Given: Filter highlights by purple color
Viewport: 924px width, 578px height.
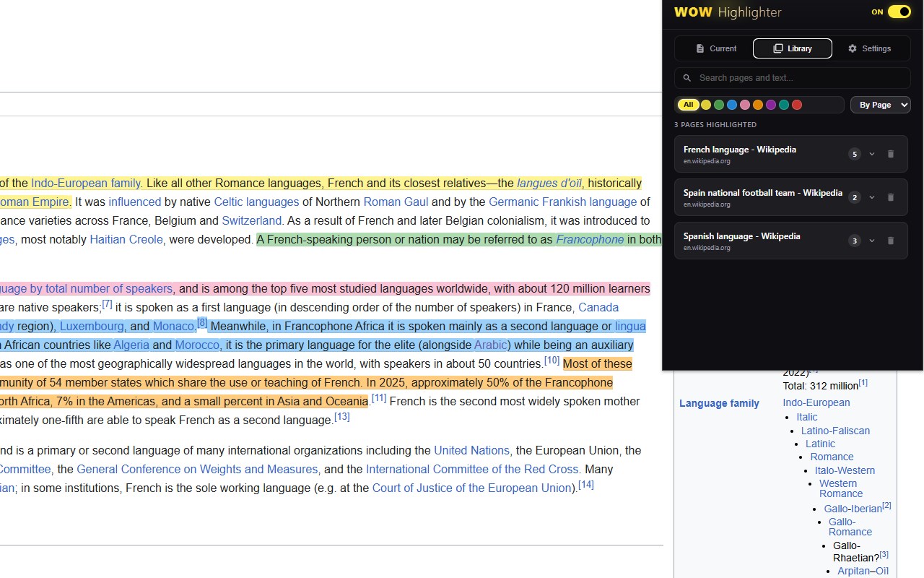Looking at the screenshot, I should click(x=771, y=105).
